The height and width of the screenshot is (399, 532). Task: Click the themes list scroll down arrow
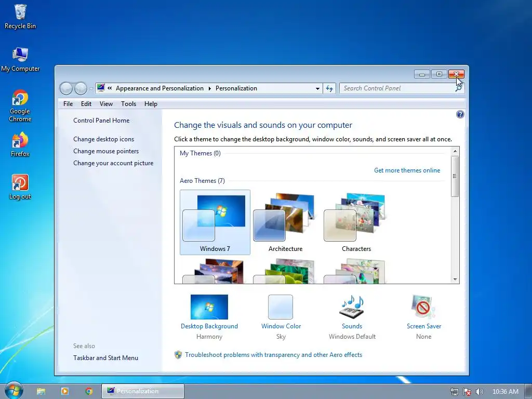tap(455, 280)
